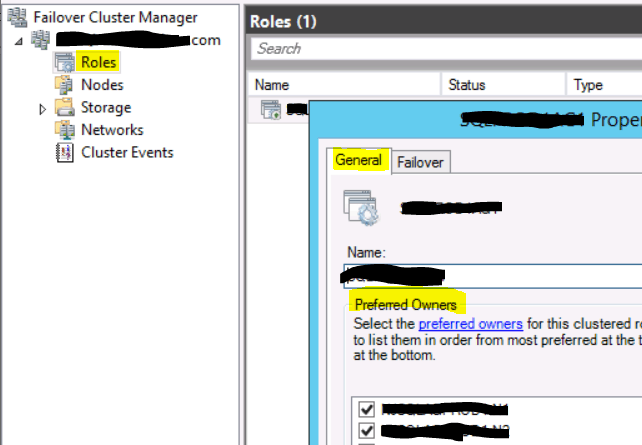The image size is (642, 445).
Task: Switch to the Failover tab
Action: coord(420,163)
